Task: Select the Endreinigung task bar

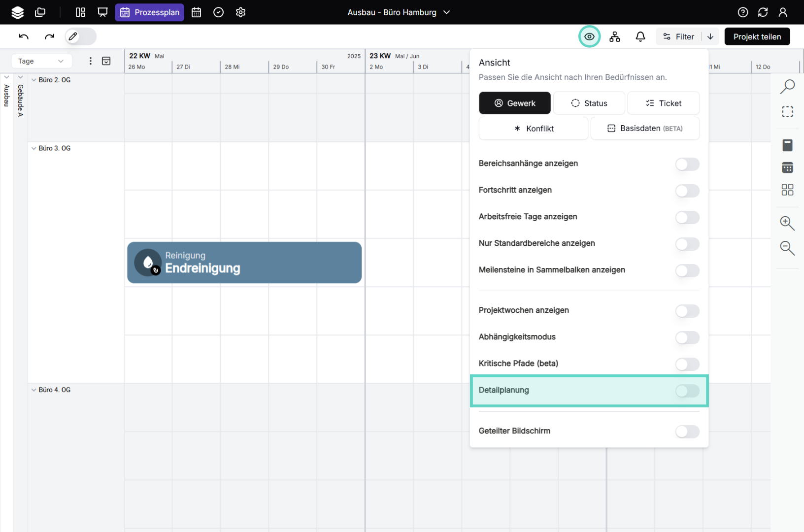Action: coord(244,263)
